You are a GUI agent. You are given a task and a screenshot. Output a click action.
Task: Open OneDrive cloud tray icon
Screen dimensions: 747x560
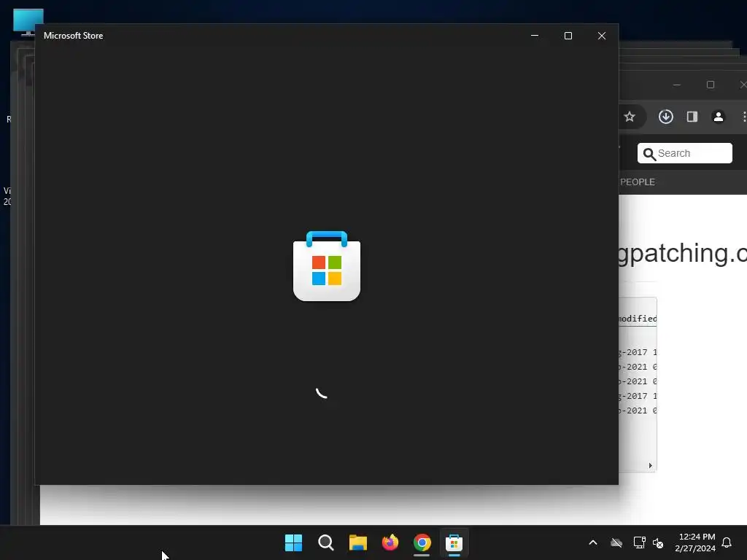(x=616, y=542)
